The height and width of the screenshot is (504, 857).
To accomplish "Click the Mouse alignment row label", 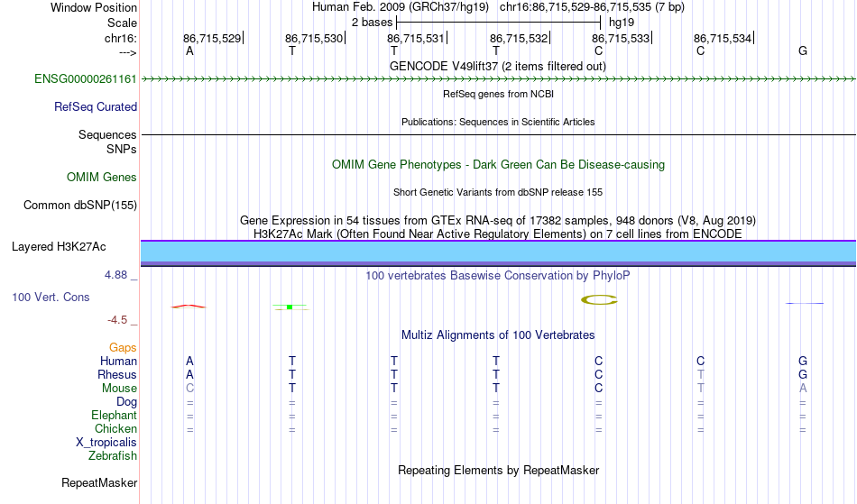I will click(120, 389).
